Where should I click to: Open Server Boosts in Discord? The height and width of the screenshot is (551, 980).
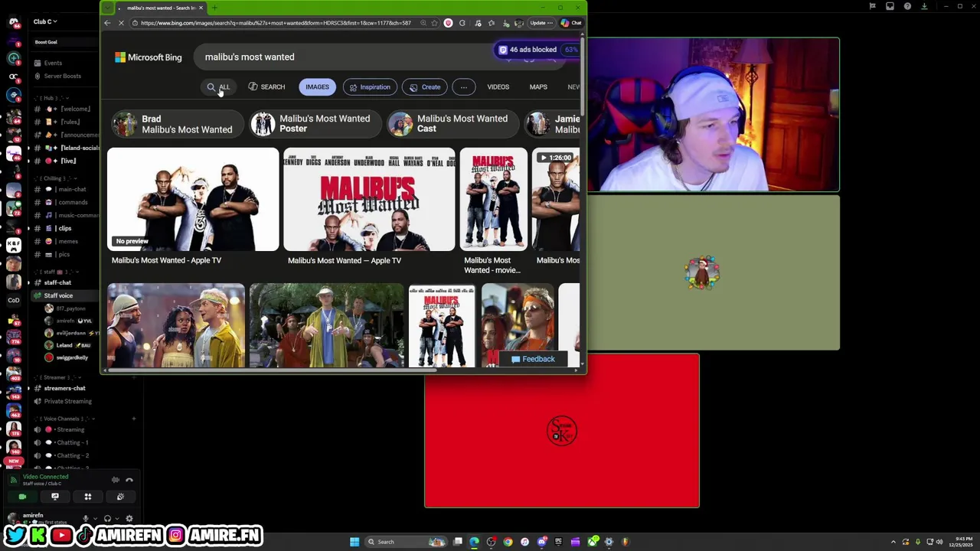(62, 76)
